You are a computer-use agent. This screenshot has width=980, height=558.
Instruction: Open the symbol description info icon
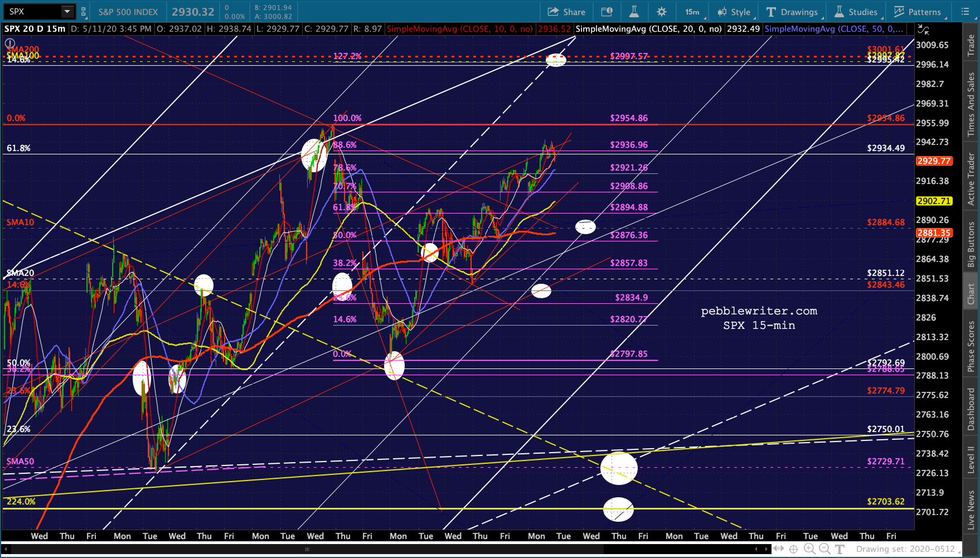click(x=607, y=12)
